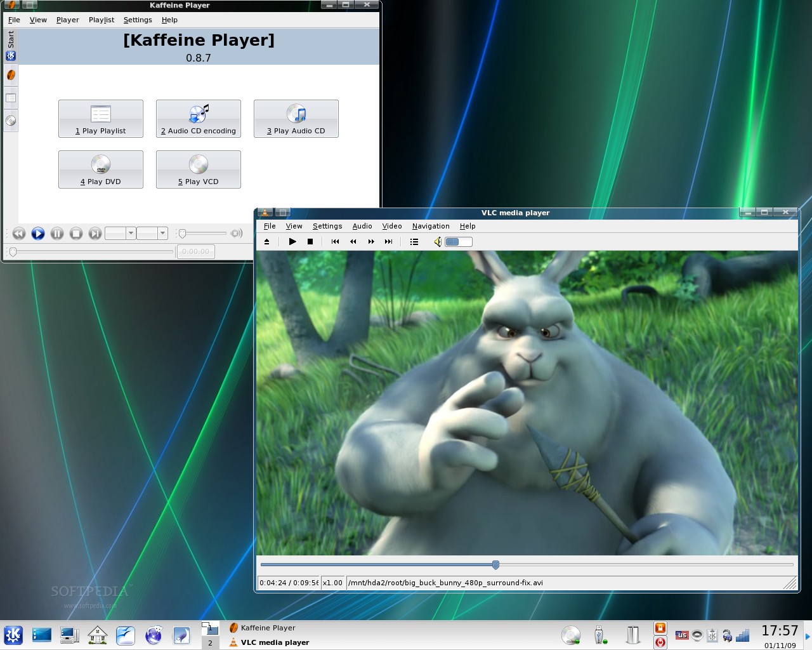Open the USB drive icon in panel

coord(599,635)
